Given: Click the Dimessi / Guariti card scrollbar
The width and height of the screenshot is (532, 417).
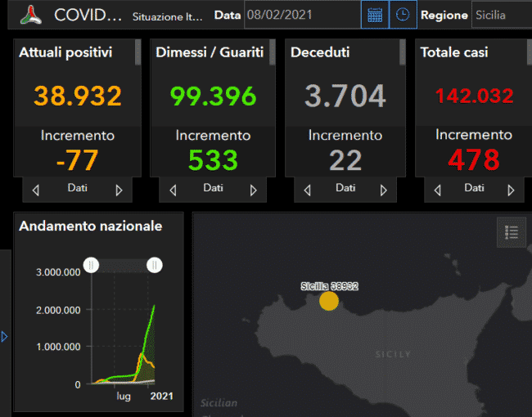Looking at the screenshot, I should tap(272, 52).
